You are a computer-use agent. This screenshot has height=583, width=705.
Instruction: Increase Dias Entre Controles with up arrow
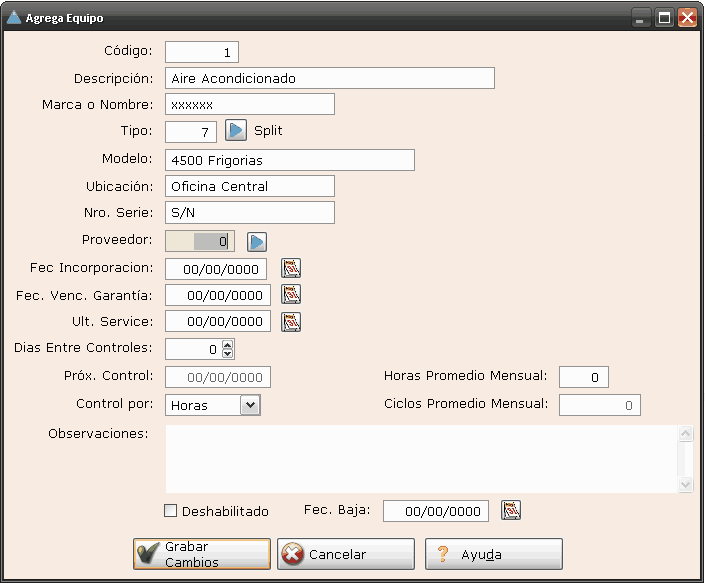228,344
